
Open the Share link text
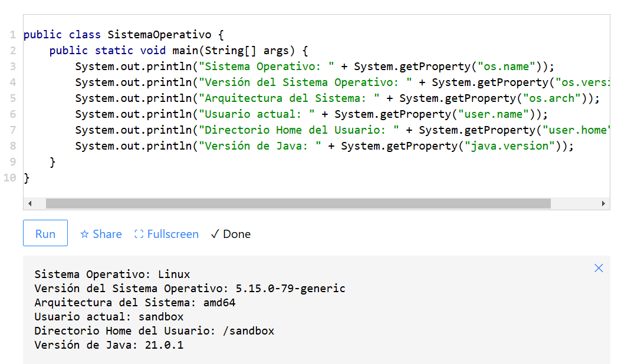point(107,234)
